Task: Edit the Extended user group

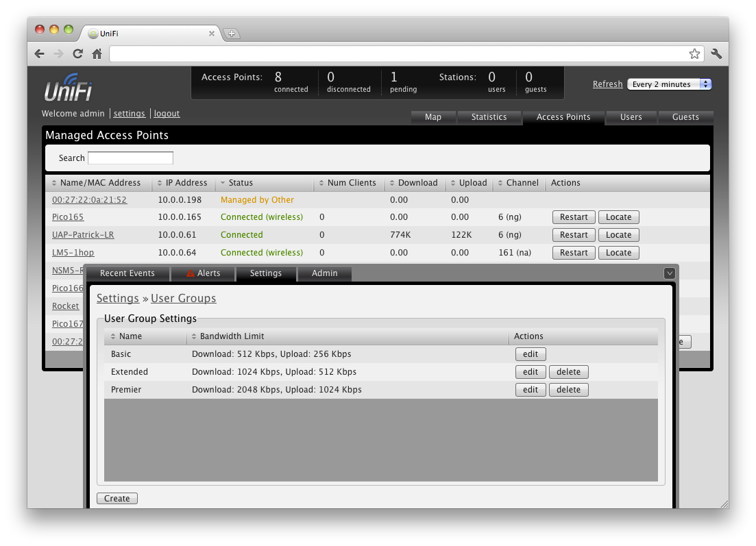Action: [x=531, y=372]
